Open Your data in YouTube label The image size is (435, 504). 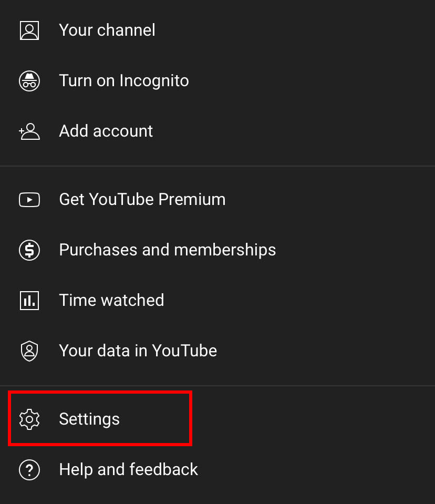pos(138,351)
